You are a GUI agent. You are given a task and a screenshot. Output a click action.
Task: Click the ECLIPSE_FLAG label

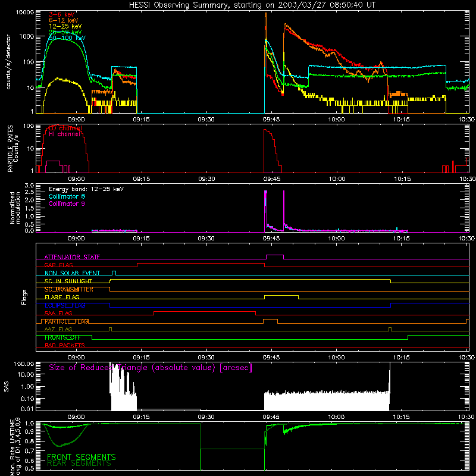coord(65,305)
